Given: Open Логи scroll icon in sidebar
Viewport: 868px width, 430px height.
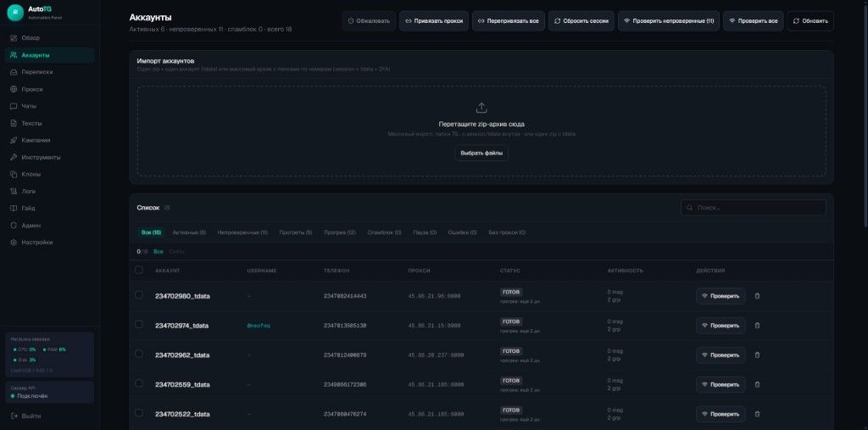Looking at the screenshot, I should [14, 191].
